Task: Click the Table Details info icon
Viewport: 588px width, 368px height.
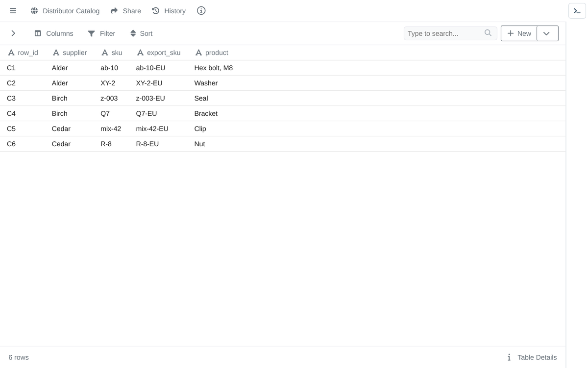Action: [x=509, y=357]
